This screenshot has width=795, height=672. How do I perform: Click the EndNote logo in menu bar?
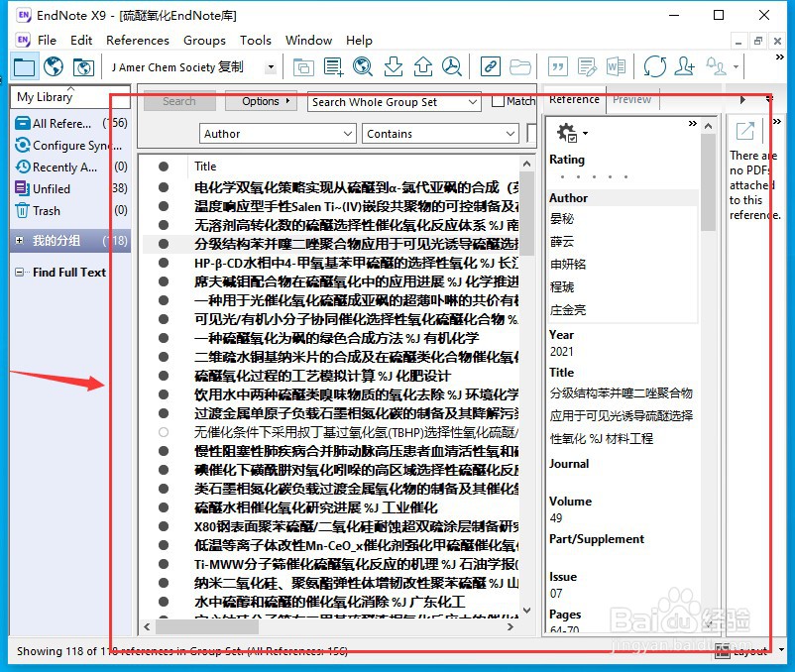click(23, 40)
